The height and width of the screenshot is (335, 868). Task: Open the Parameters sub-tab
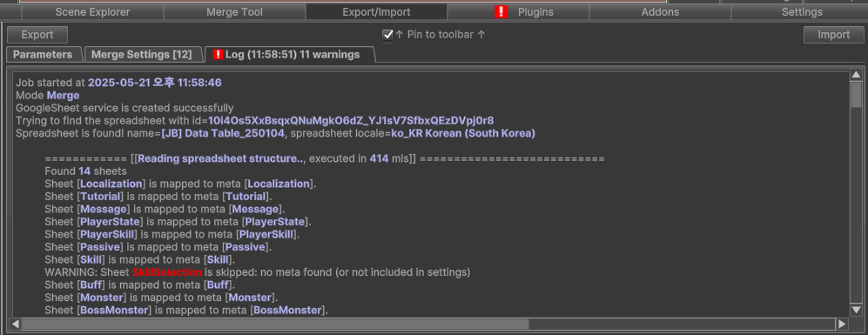43,54
